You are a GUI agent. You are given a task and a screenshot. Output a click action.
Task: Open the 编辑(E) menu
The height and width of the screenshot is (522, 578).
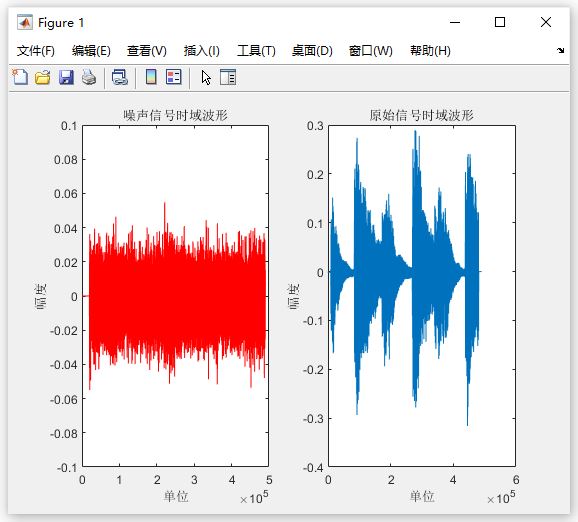pyautogui.click(x=91, y=51)
